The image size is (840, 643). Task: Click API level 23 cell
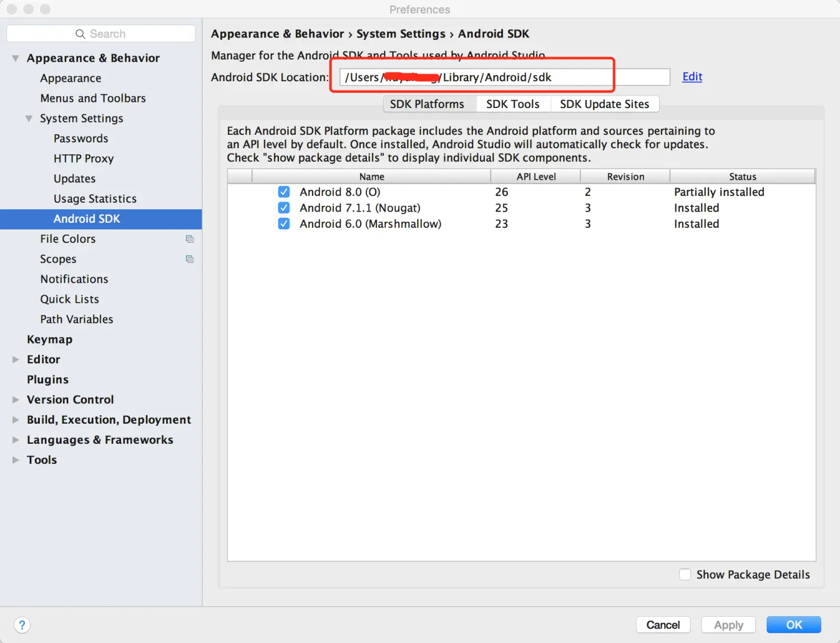[x=502, y=224]
